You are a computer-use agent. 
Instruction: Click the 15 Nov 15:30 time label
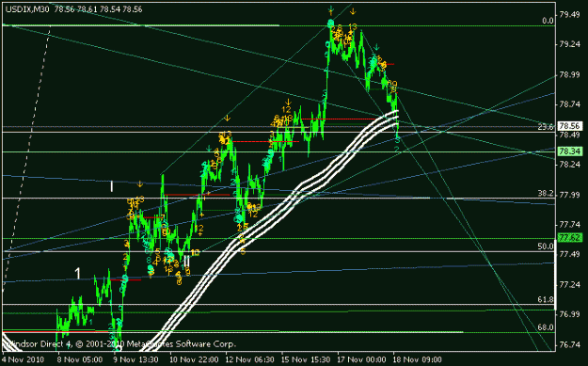click(x=306, y=359)
